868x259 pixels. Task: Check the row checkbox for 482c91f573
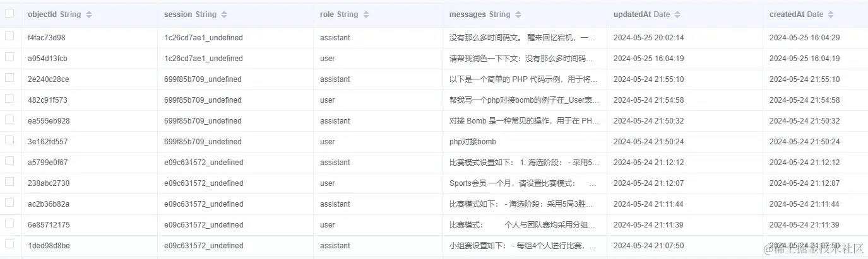pyautogui.click(x=9, y=99)
